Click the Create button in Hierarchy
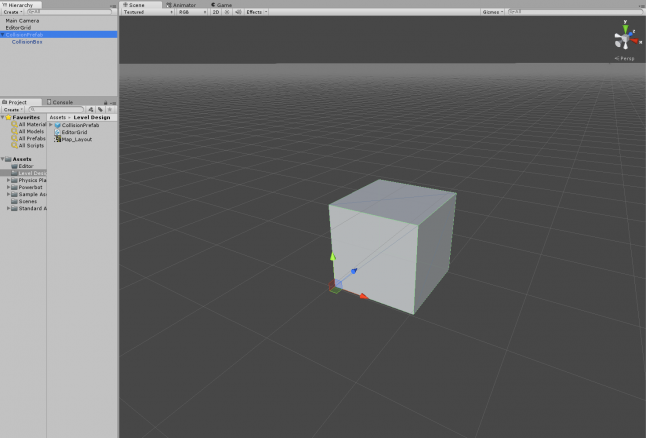This screenshot has height=438, width=646. click(x=11, y=12)
